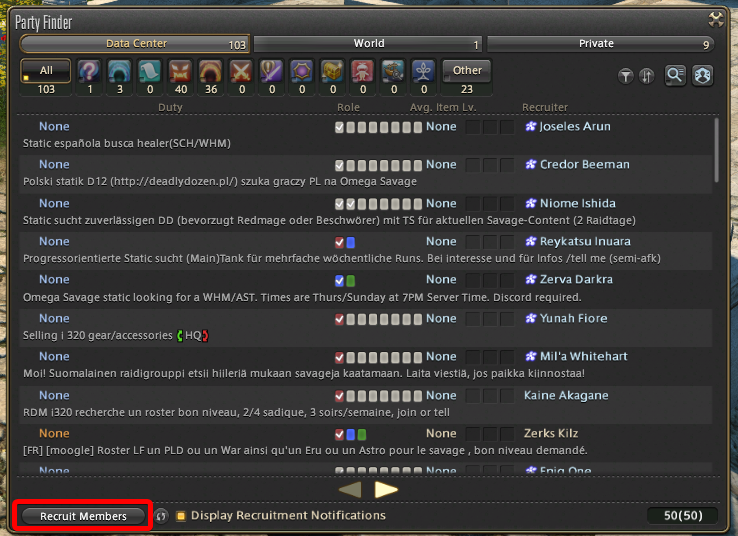738x536 pixels.
Task: Click the Recruit Members button
Action: (x=84, y=516)
